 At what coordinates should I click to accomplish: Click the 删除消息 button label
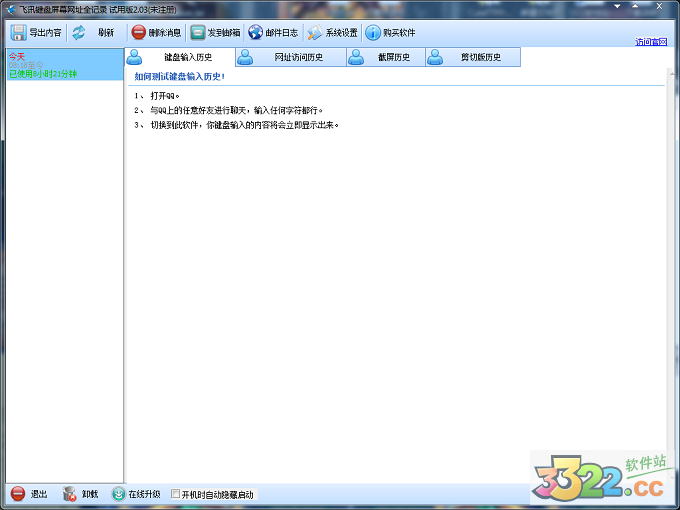pyautogui.click(x=165, y=33)
